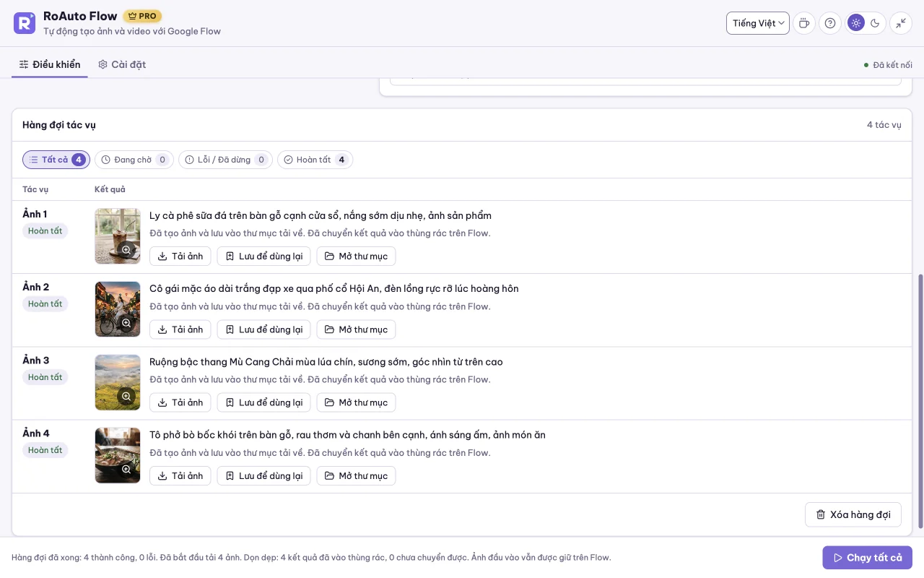Switch to dark theme moon icon

click(x=875, y=23)
